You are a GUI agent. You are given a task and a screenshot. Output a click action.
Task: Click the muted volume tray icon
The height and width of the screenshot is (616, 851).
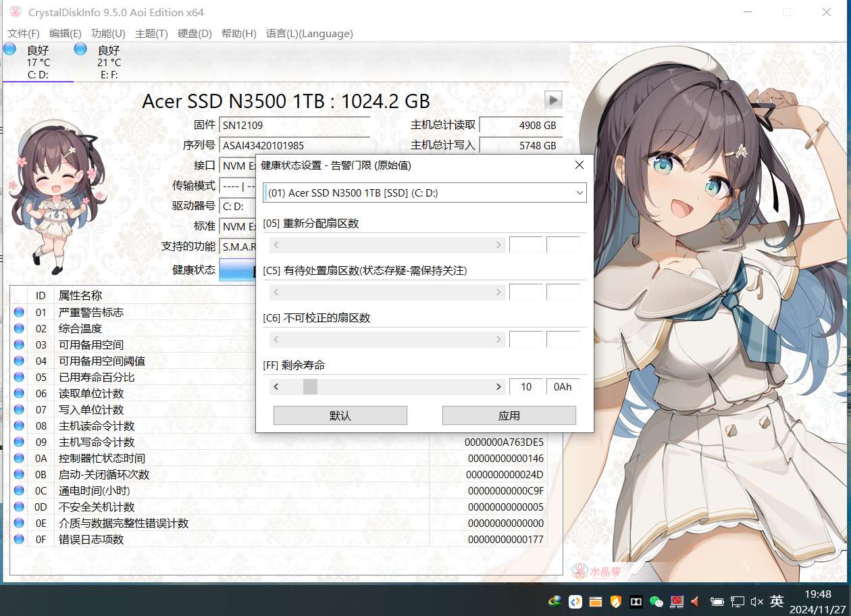click(x=757, y=601)
